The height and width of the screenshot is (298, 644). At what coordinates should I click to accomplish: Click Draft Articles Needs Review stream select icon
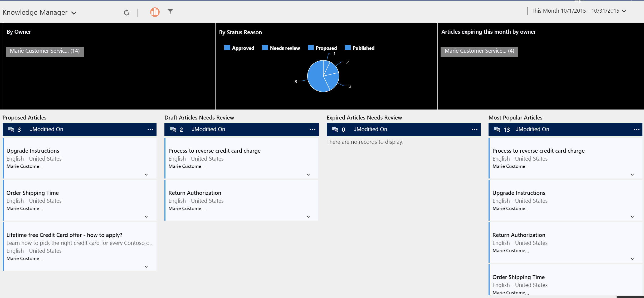tap(173, 129)
